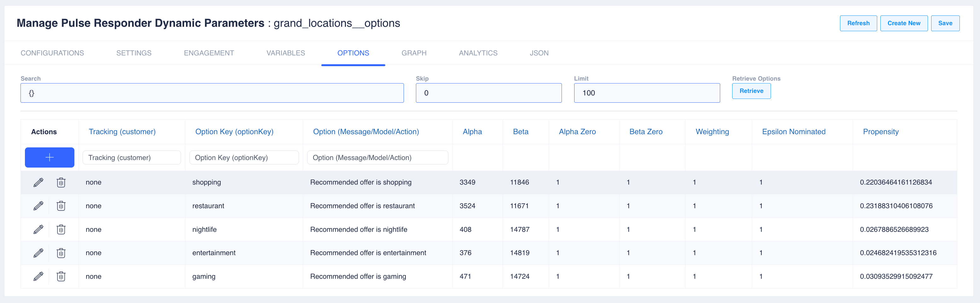Image resolution: width=980 pixels, height=303 pixels.
Task: Sort by the Propensity column header
Action: (880, 132)
